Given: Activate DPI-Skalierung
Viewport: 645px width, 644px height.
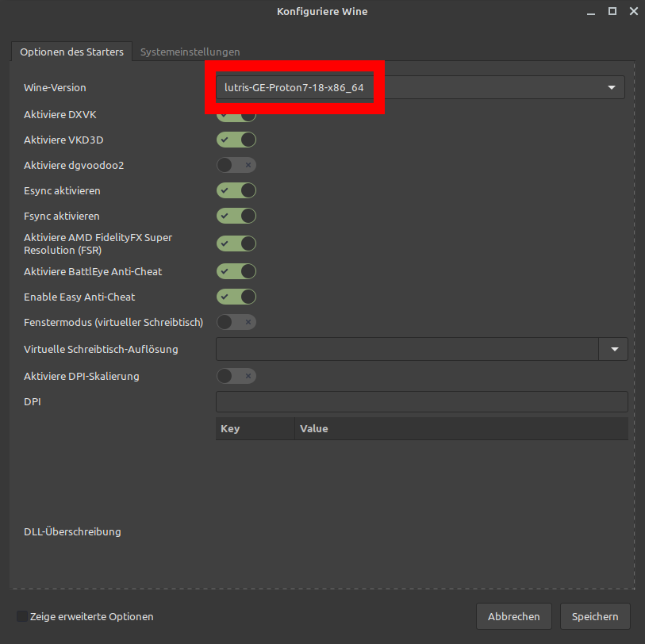Looking at the screenshot, I should pos(236,376).
